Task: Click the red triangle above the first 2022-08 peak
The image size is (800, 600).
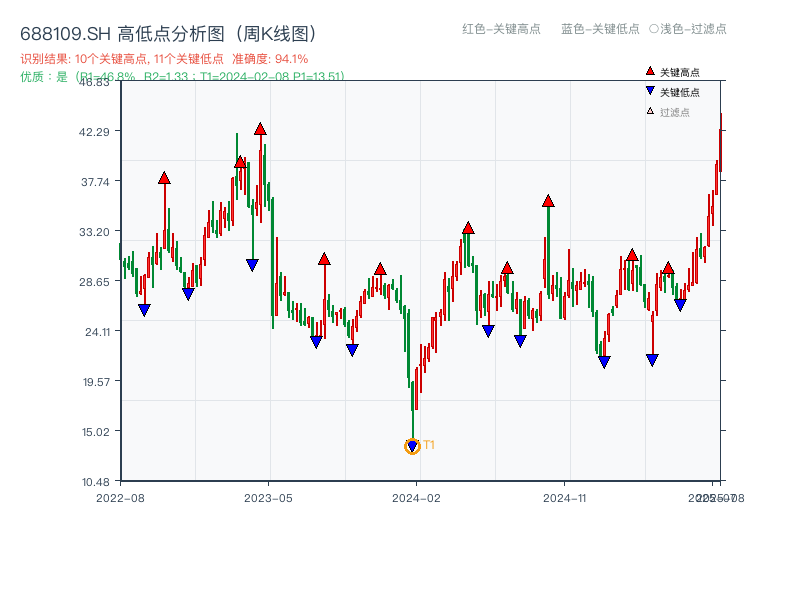Action: [163, 180]
